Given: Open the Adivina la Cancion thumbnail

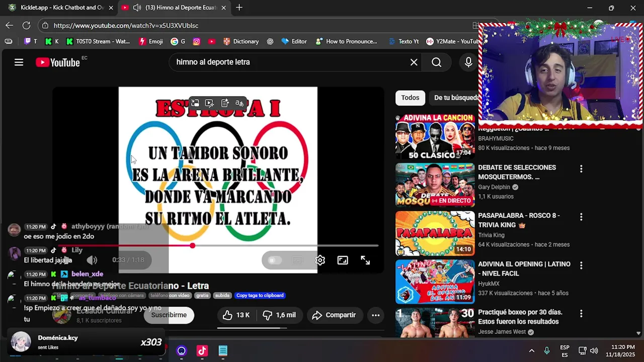Looking at the screenshot, I should tap(435, 137).
